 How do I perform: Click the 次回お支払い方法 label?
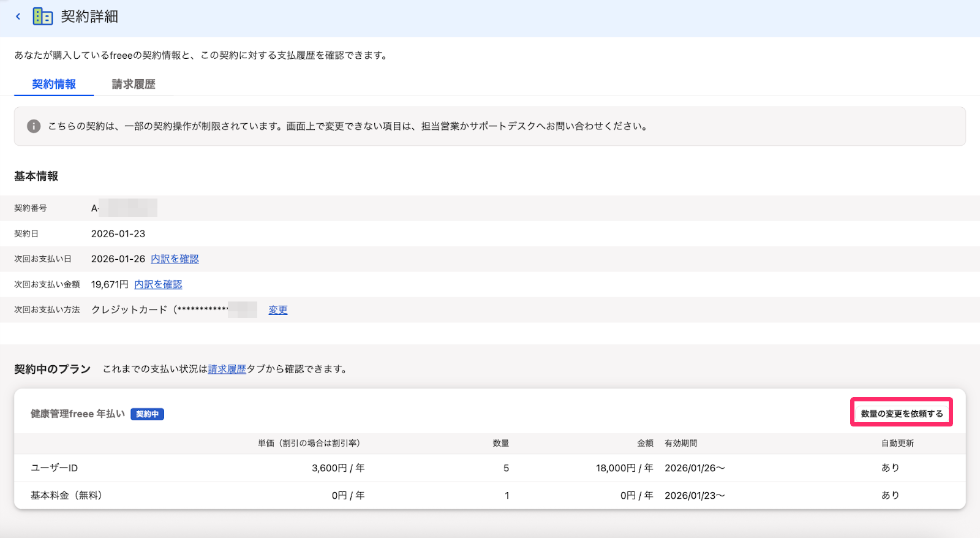click(47, 310)
